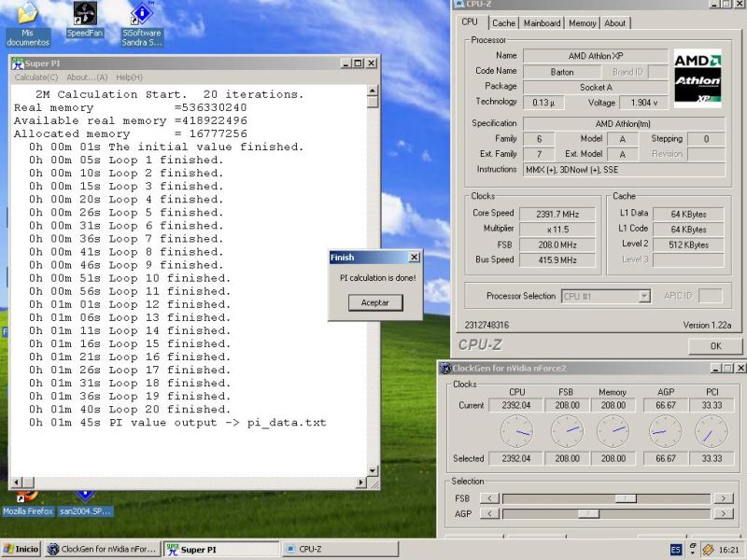Switch to the Mainboard tab in CPU-Z
Viewport: 747px width, 560px height.
pos(543,23)
